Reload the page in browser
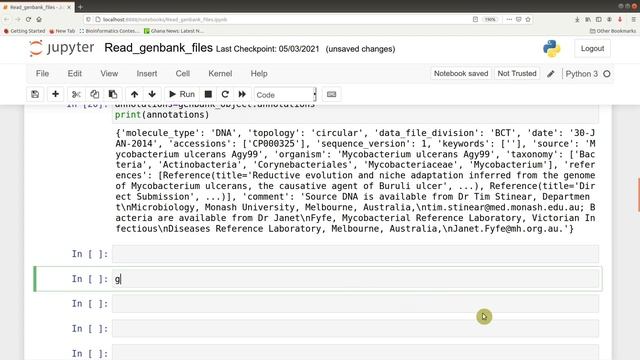The width and height of the screenshot is (640, 360). click(x=28, y=19)
